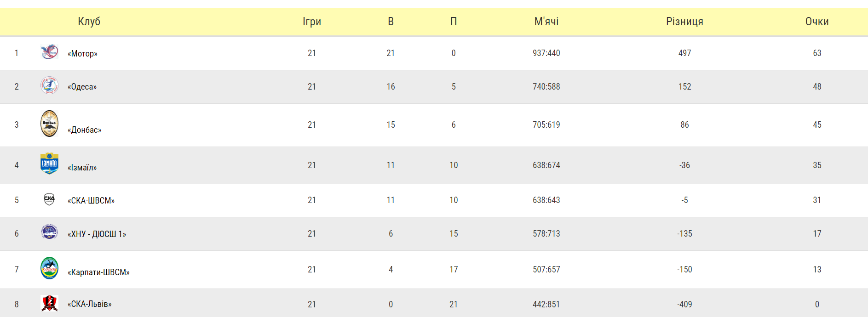Click the М'ячі column header

(546, 22)
